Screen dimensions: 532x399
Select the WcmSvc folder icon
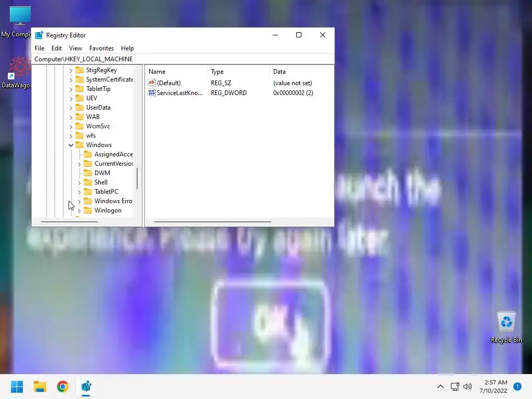79,126
